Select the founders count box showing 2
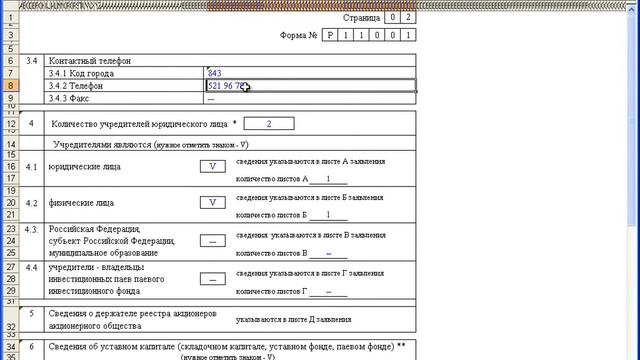 269,124
